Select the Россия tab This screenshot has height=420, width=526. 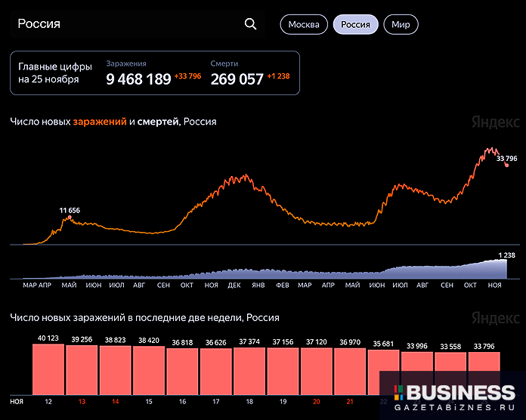355,24
